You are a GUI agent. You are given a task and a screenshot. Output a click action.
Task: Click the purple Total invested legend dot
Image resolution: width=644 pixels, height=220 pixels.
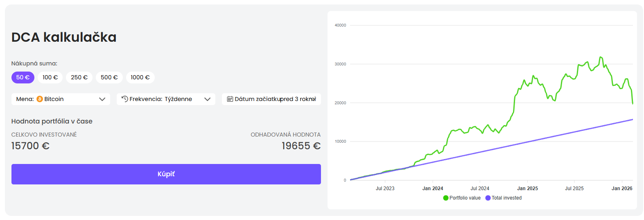[x=488, y=198]
